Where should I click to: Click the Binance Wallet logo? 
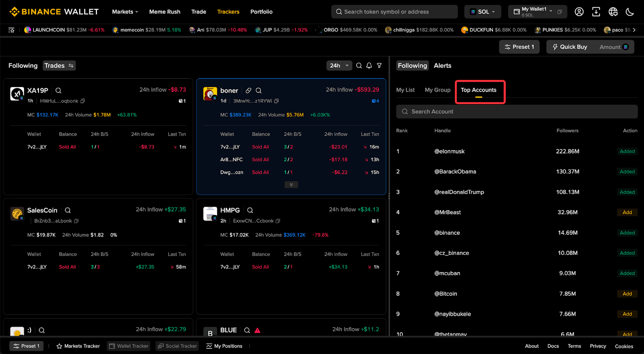pyautogui.click(x=54, y=12)
